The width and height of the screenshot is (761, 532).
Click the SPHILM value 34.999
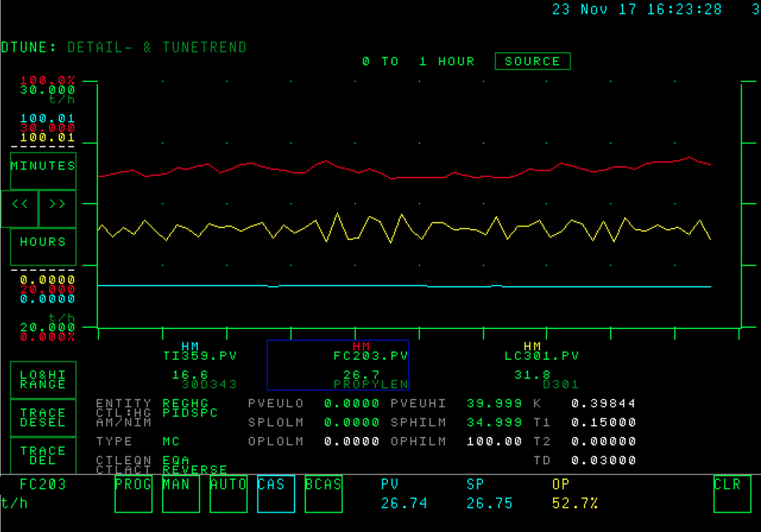point(494,422)
